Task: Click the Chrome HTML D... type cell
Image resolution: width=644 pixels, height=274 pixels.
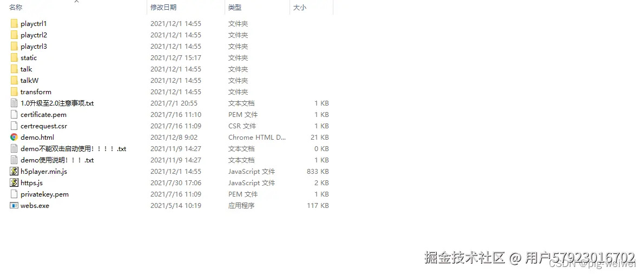Action: 257,137
